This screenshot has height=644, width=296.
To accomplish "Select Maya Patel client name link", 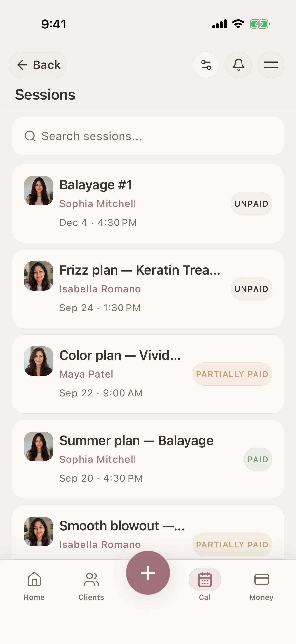I will point(86,374).
